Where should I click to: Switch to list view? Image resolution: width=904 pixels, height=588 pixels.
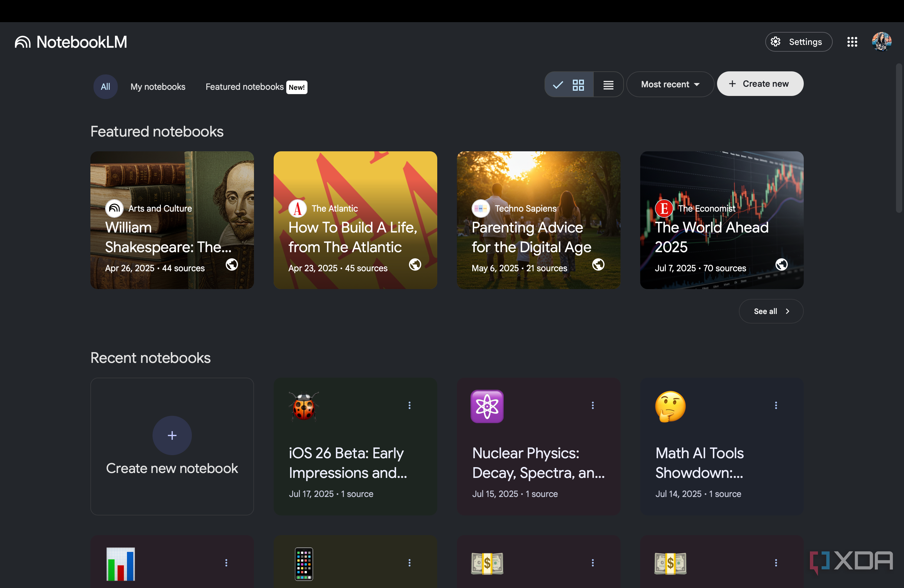tap(608, 85)
